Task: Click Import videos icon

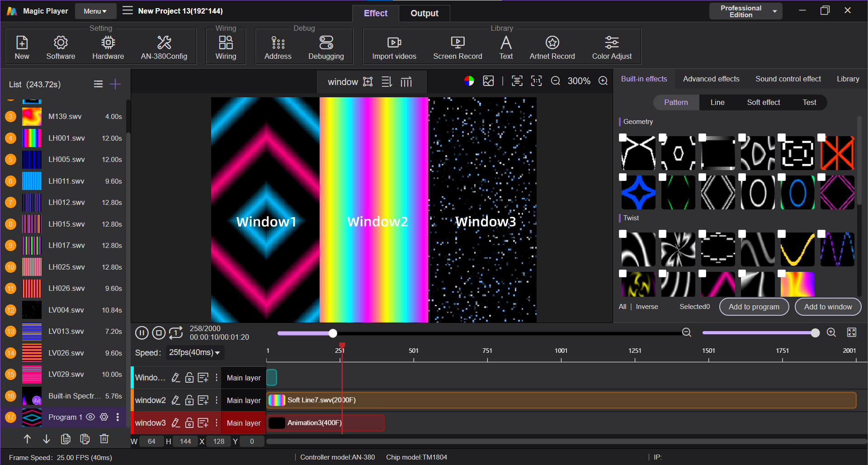Action: point(394,43)
